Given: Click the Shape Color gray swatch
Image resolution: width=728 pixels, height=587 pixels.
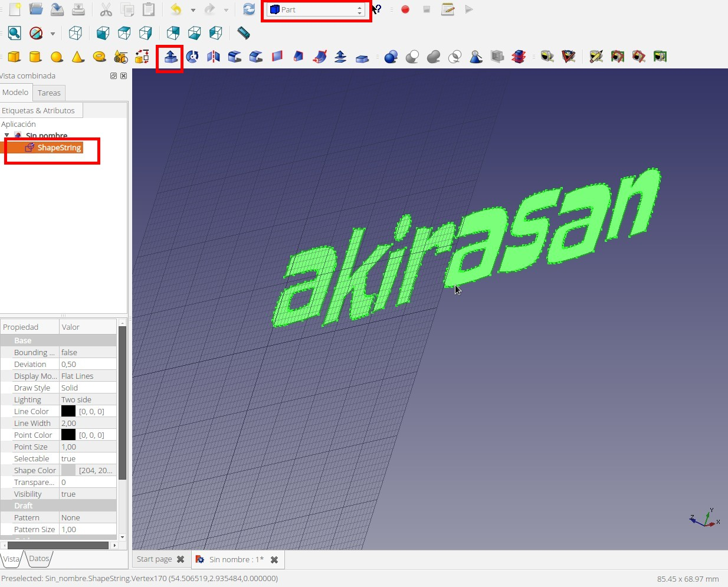Looking at the screenshot, I should tap(68, 470).
